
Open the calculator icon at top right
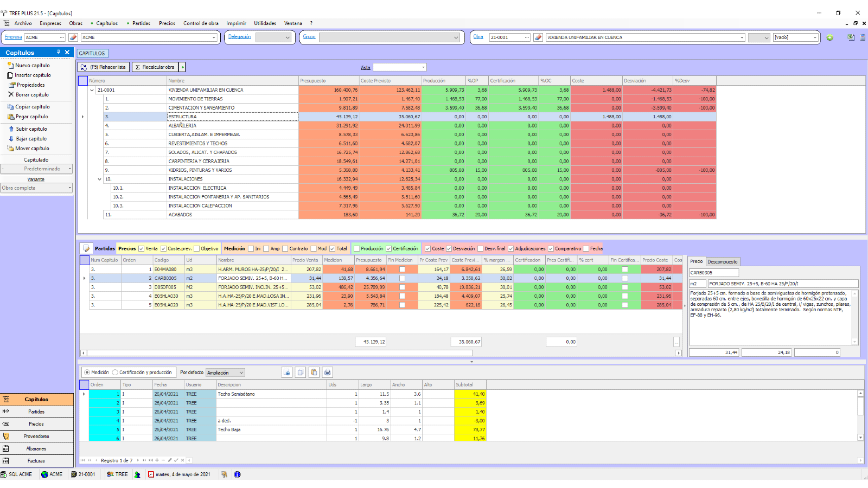862,37
